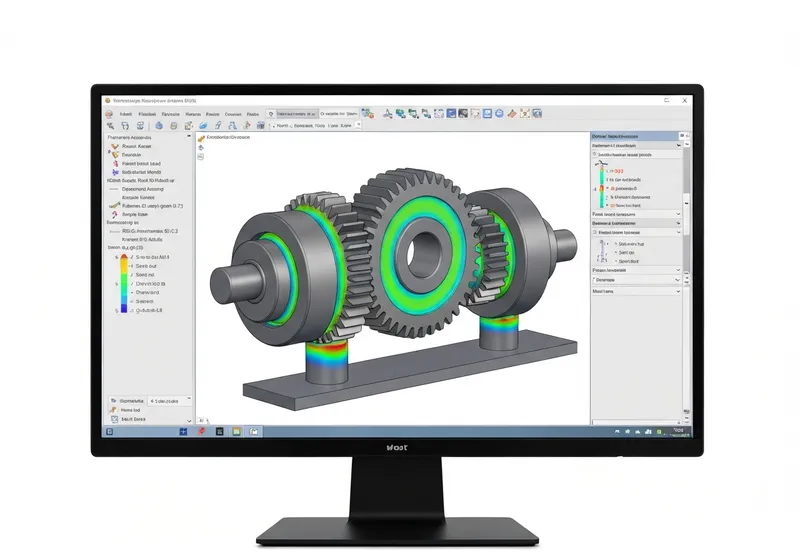800x560 pixels.
Task: Open the black square app icon on the taskbar
Action: 219,432
